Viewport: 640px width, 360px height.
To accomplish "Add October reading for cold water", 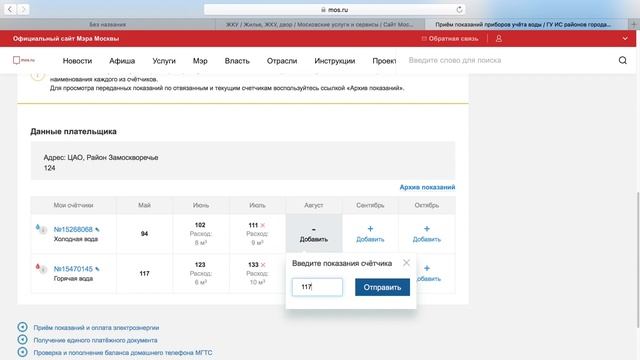I will click(427, 234).
